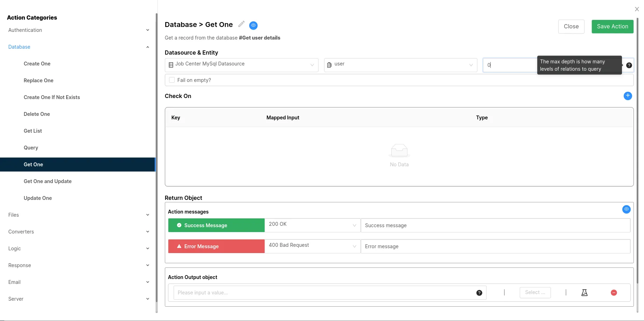Open the 400 Bad Request dropdown

coord(312,246)
